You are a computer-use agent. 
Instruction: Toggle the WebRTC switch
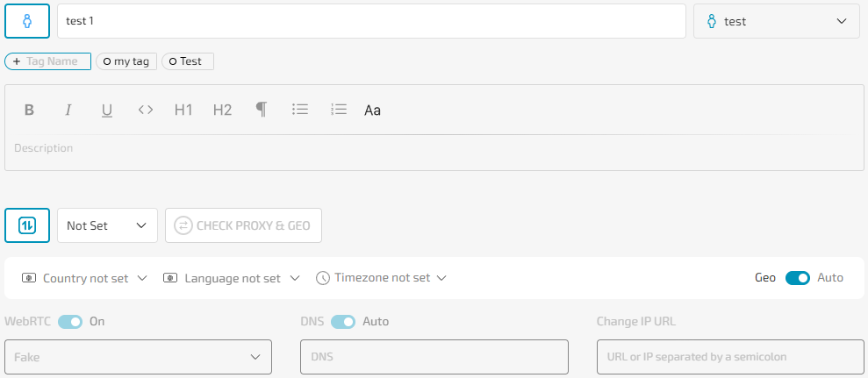pyautogui.click(x=70, y=322)
